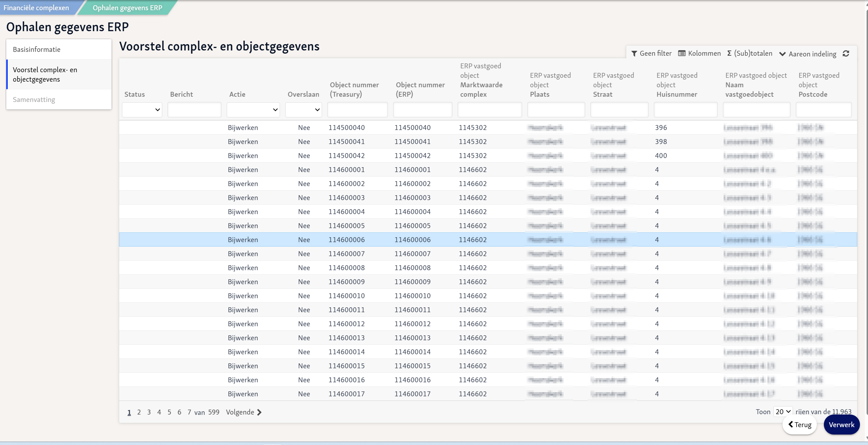868x445 pixels.
Task: Open Samenvatting step in sidebar
Action: pyautogui.click(x=59, y=100)
